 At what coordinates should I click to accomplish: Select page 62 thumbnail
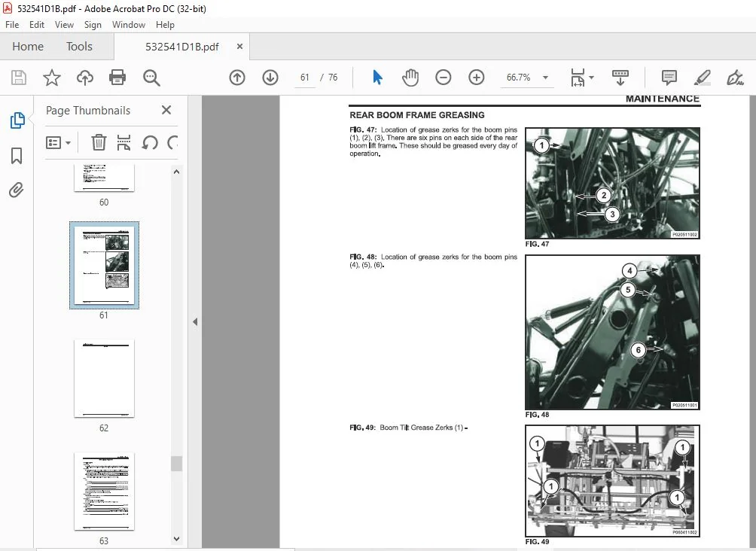(104, 379)
